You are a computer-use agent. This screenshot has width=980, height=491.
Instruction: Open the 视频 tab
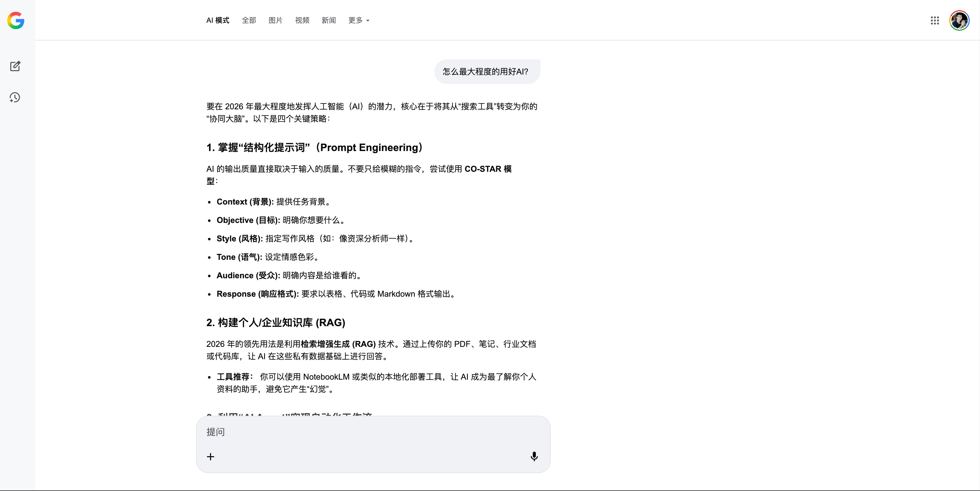coord(302,20)
